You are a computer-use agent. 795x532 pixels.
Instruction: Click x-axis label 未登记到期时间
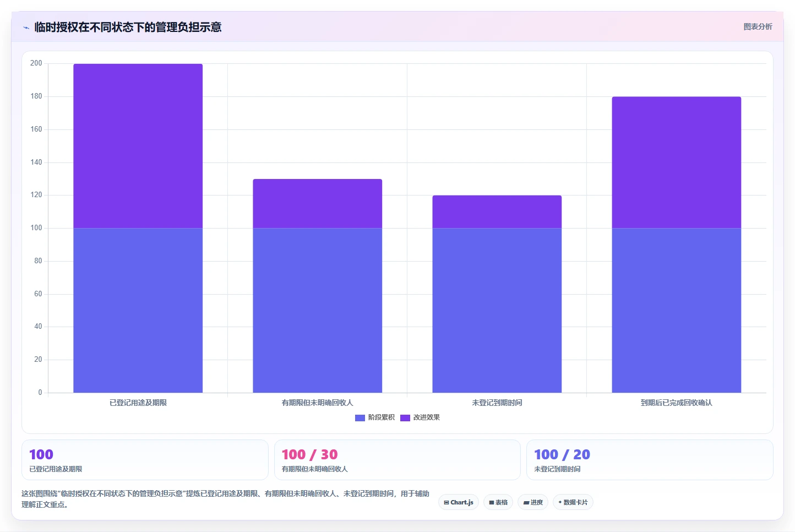497,403
